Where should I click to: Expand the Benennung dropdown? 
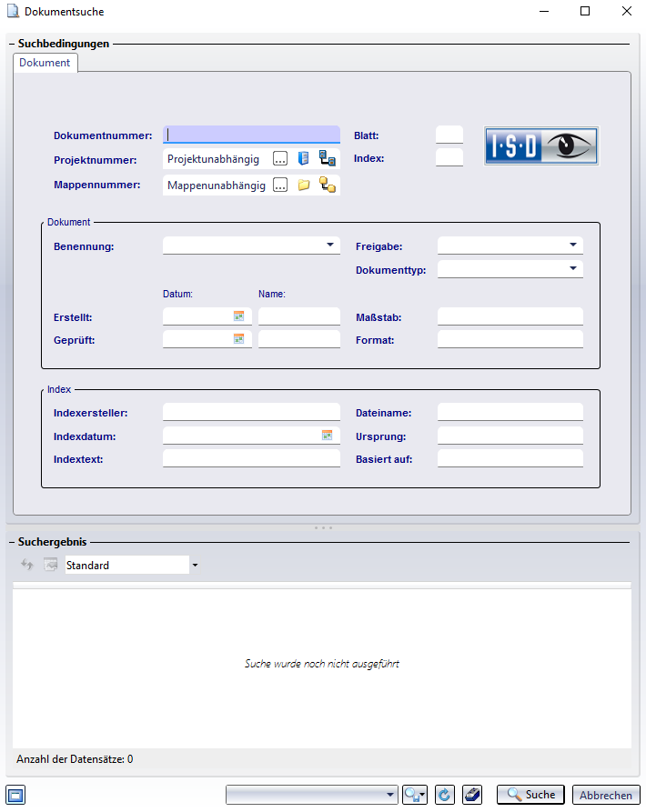click(330, 245)
